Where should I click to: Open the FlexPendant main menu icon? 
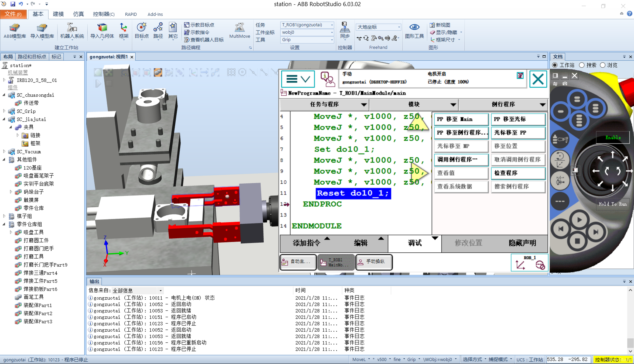click(298, 79)
